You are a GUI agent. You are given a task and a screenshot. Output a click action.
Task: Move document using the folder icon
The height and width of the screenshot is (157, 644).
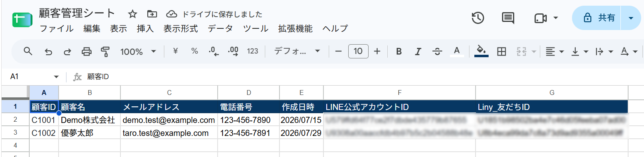pyautogui.click(x=152, y=14)
